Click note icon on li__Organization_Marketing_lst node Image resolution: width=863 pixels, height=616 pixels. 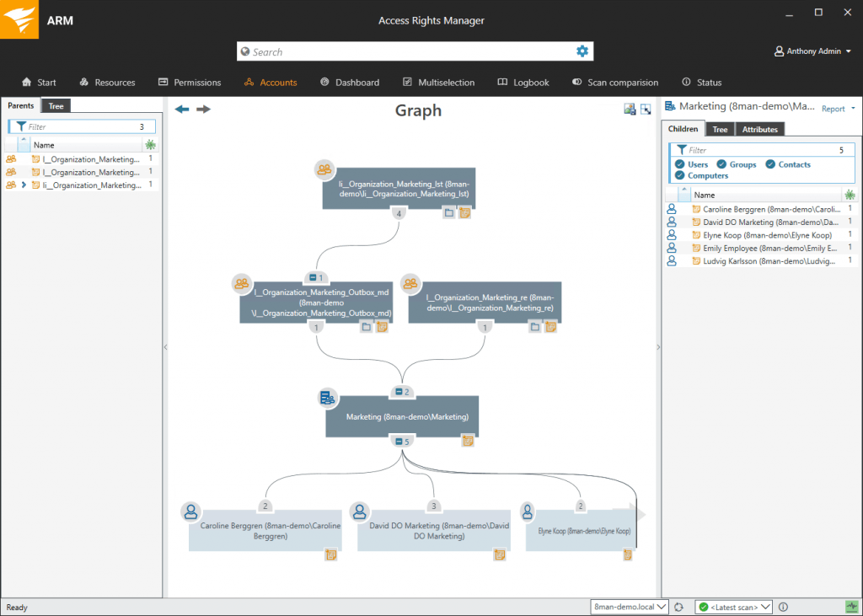tap(464, 212)
